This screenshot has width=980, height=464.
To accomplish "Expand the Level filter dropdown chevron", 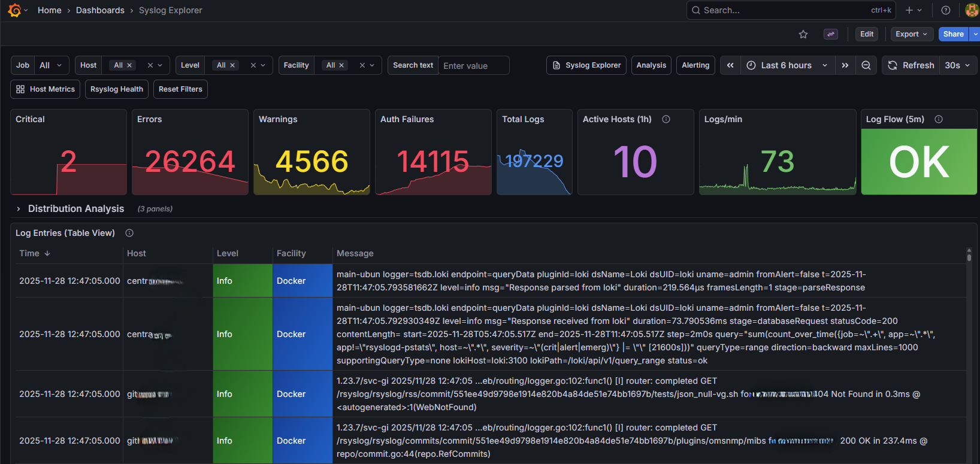I will coord(263,65).
